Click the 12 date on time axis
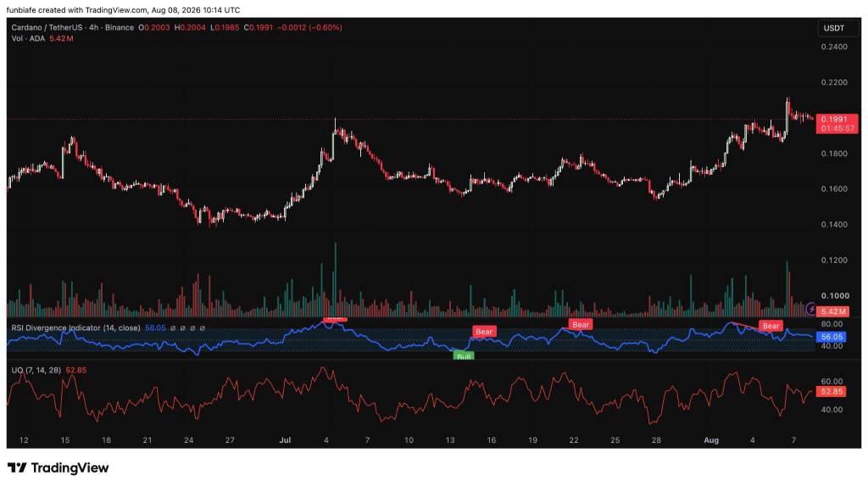This screenshot has height=487, width=868. [x=24, y=439]
